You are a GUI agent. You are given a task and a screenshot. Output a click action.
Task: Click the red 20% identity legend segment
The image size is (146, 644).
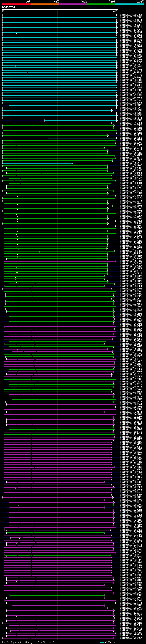16,4
